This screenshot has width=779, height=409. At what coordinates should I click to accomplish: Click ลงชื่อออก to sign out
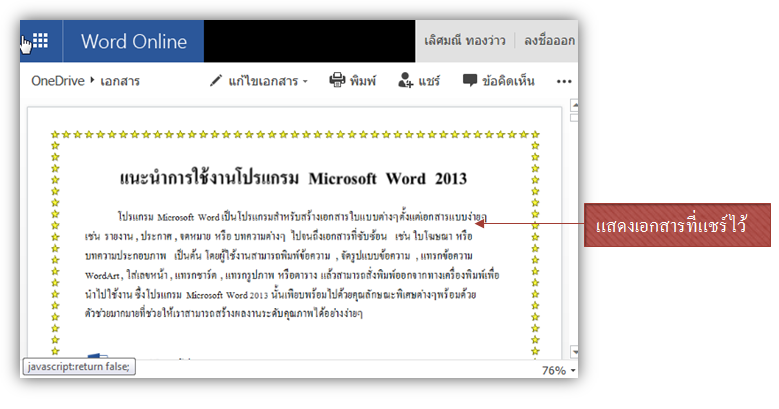[x=549, y=41]
